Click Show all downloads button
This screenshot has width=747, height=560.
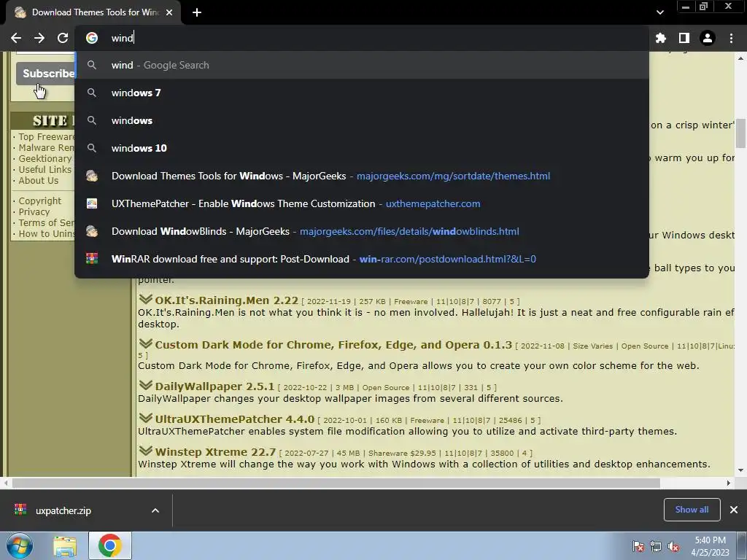[692, 510]
